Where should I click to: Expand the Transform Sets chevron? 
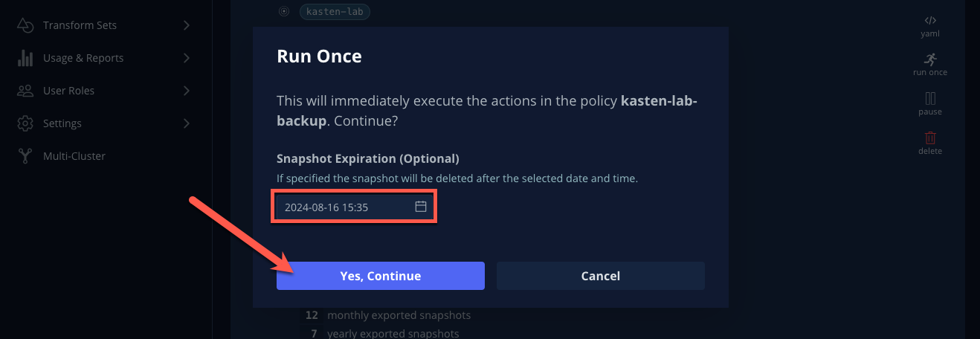186,25
